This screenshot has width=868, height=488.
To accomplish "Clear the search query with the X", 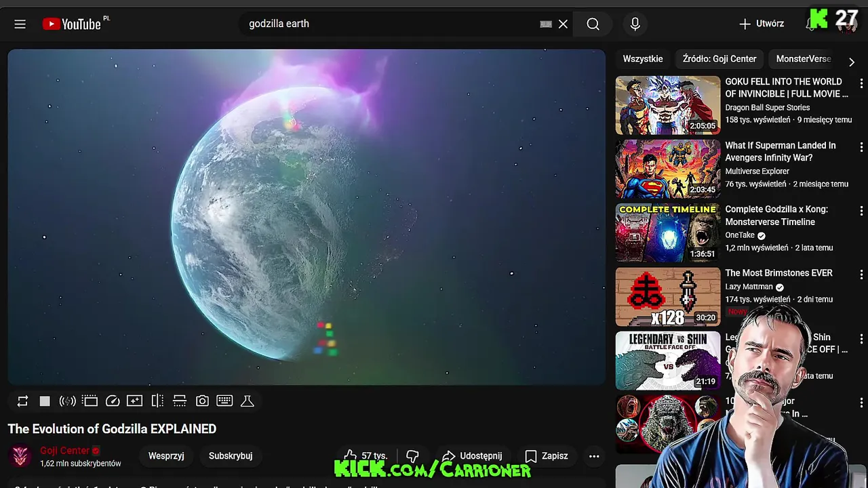I will pyautogui.click(x=563, y=24).
